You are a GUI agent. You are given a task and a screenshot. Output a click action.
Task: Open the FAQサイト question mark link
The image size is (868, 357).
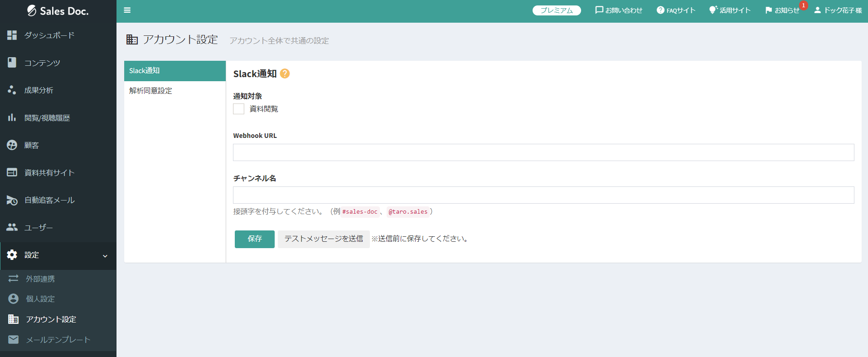pyautogui.click(x=675, y=10)
